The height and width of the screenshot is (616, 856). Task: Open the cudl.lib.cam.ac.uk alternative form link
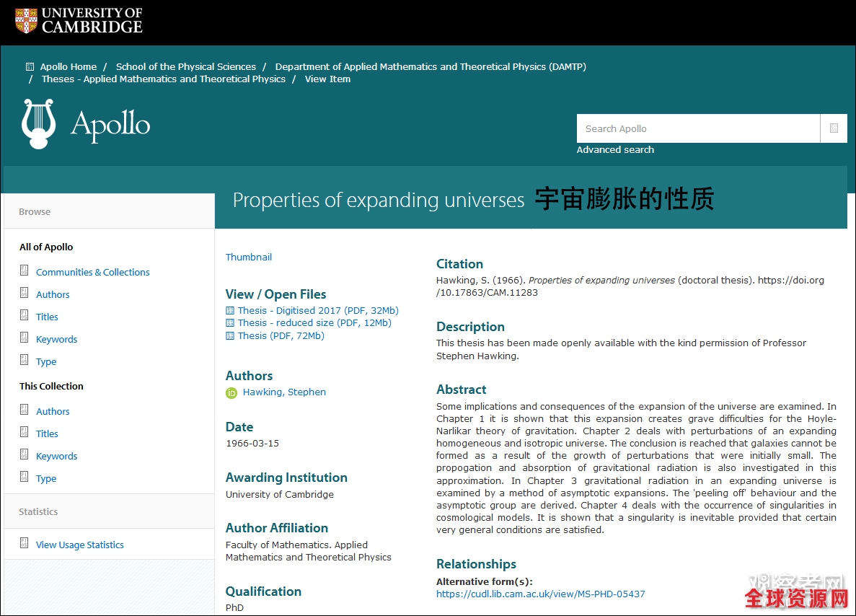540,594
